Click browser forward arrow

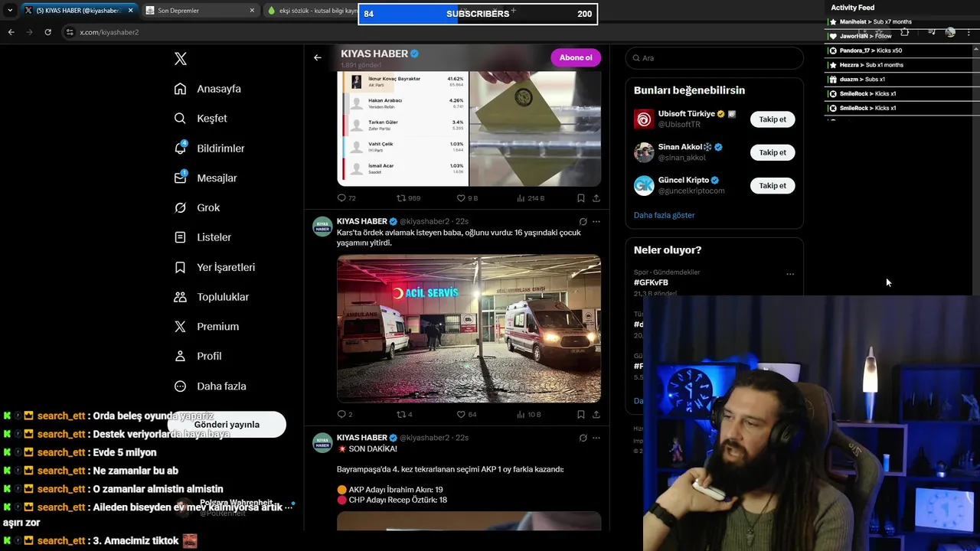click(29, 32)
